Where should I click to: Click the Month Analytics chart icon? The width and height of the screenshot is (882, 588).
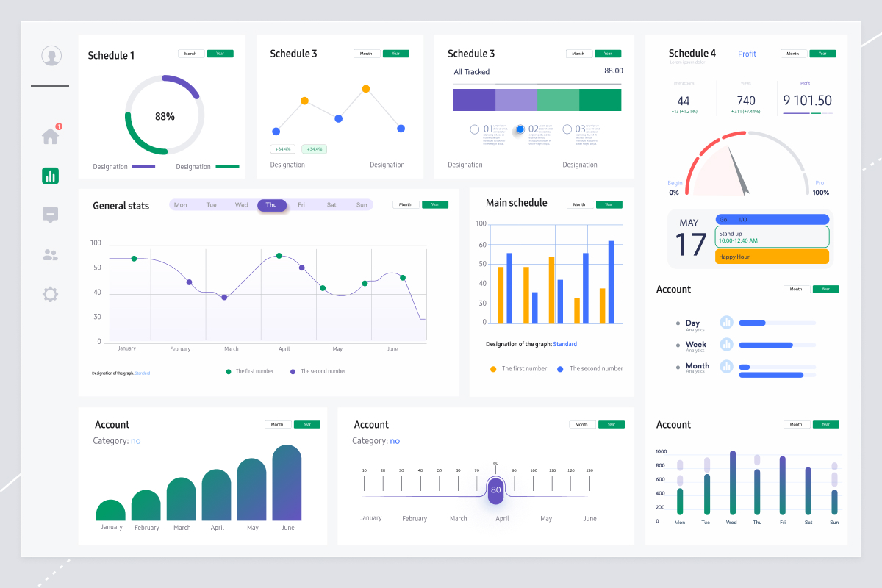[726, 366]
